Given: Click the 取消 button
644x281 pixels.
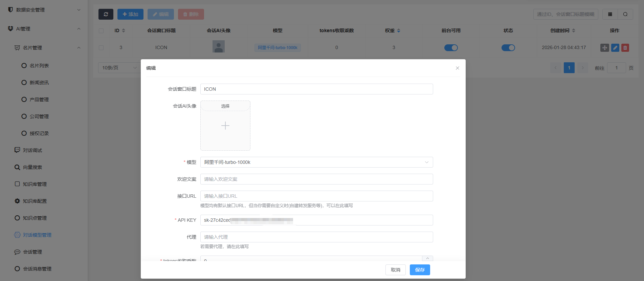Looking at the screenshot, I should click(x=395, y=270).
